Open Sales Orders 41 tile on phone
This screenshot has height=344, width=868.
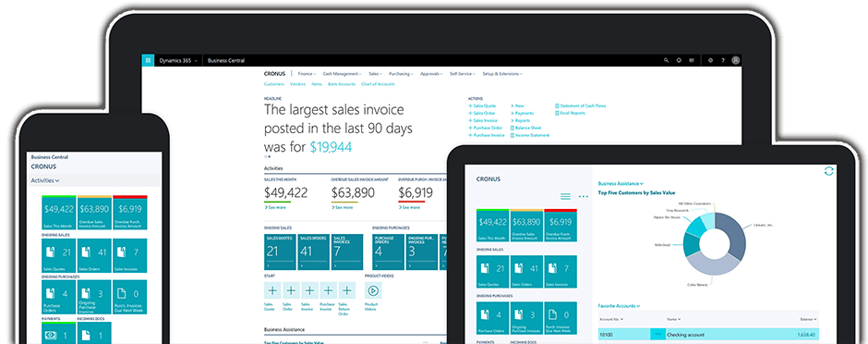tap(94, 256)
